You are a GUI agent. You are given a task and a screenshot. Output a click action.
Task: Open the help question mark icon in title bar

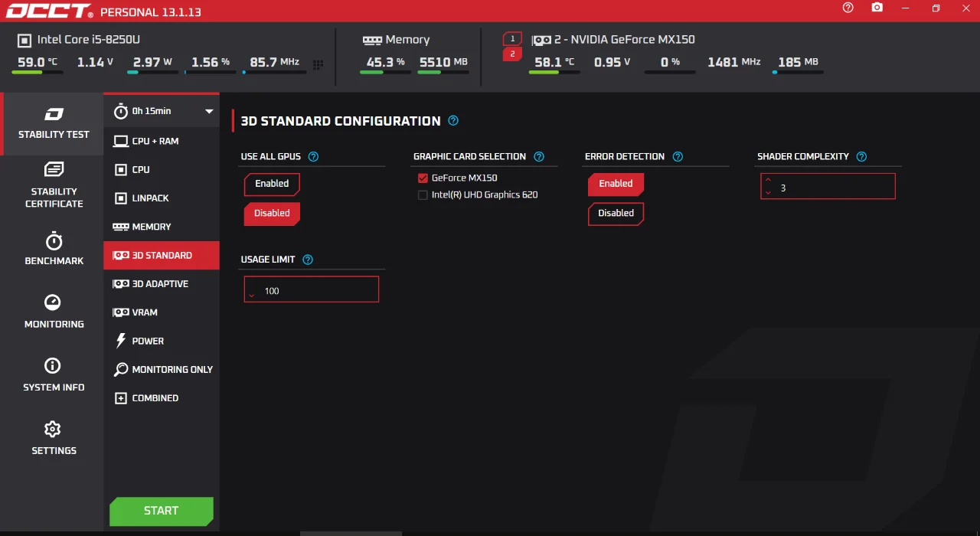[848, 8]
